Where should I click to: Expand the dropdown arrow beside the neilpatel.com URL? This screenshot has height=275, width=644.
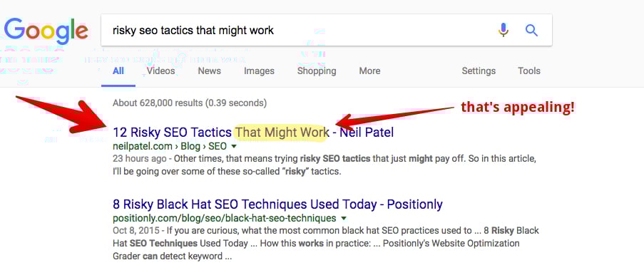(234, 146)
